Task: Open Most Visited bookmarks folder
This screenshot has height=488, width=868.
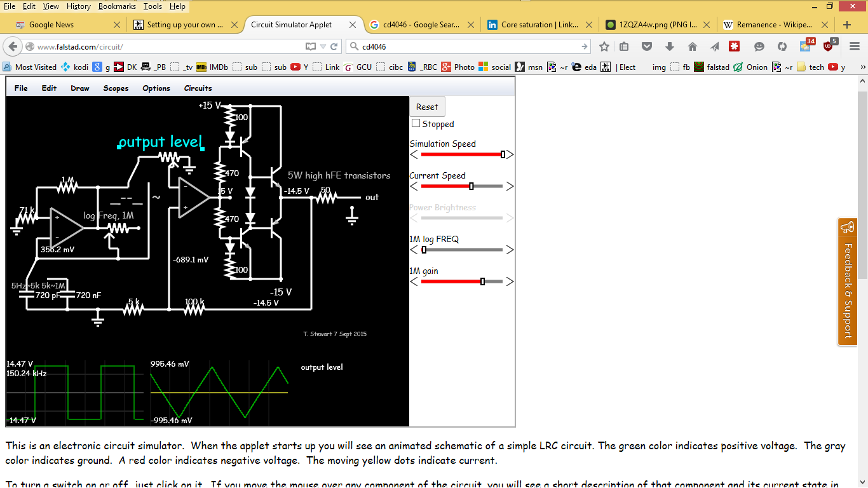Action: pyautogui.click(x=30, y=67)
